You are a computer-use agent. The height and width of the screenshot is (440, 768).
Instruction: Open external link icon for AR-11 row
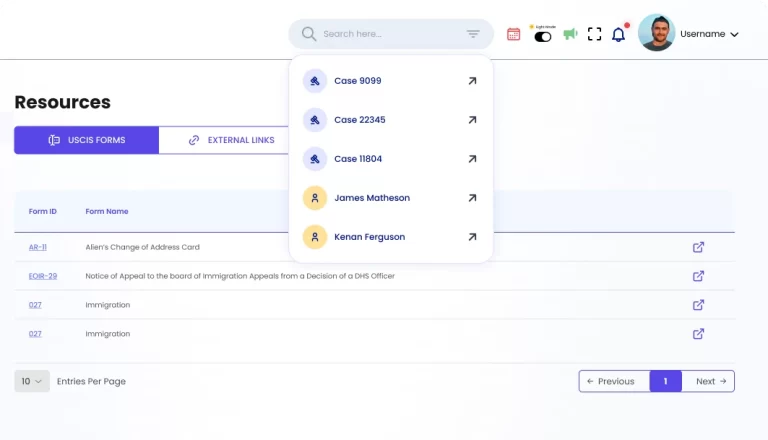click(x=698, y=247)
